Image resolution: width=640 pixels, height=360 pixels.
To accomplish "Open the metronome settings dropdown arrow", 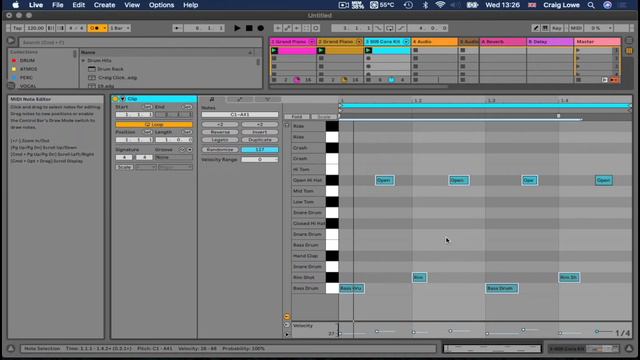I will coord(104,28).
